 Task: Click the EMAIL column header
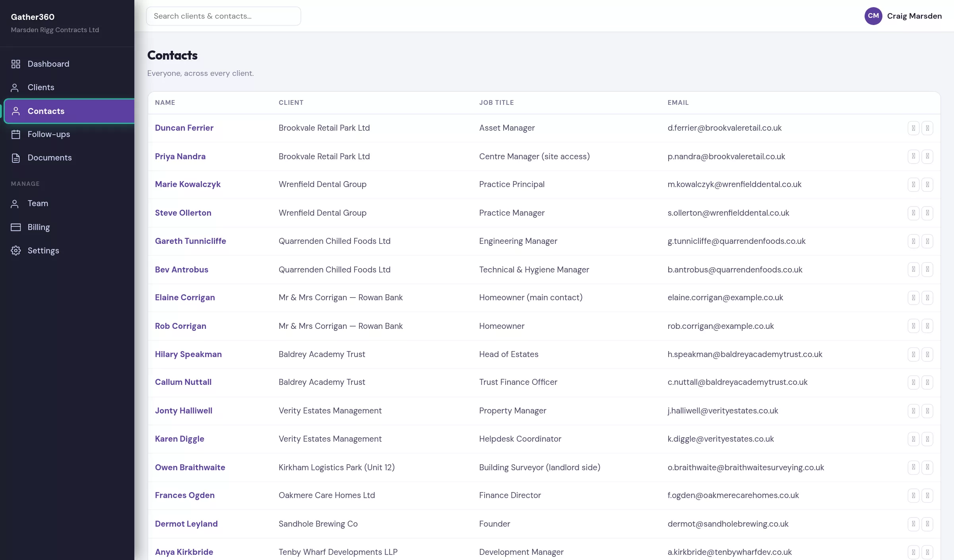678,102
